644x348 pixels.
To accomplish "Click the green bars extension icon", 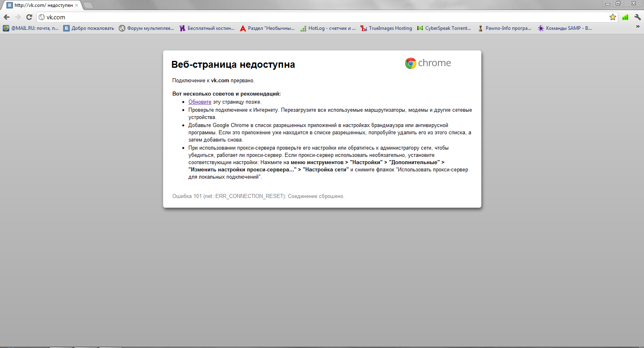I will 625,17.
